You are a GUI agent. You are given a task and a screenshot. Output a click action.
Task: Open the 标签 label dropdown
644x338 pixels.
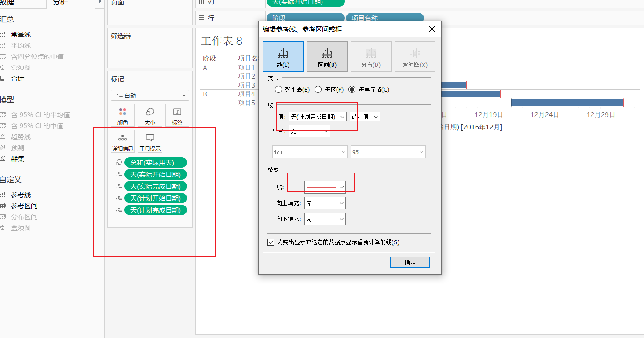[309, 131]
